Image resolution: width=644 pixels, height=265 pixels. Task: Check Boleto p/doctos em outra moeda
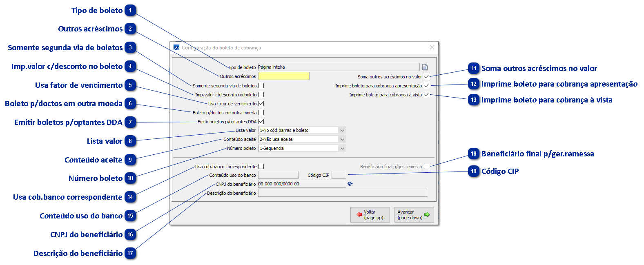pos(261,113)
